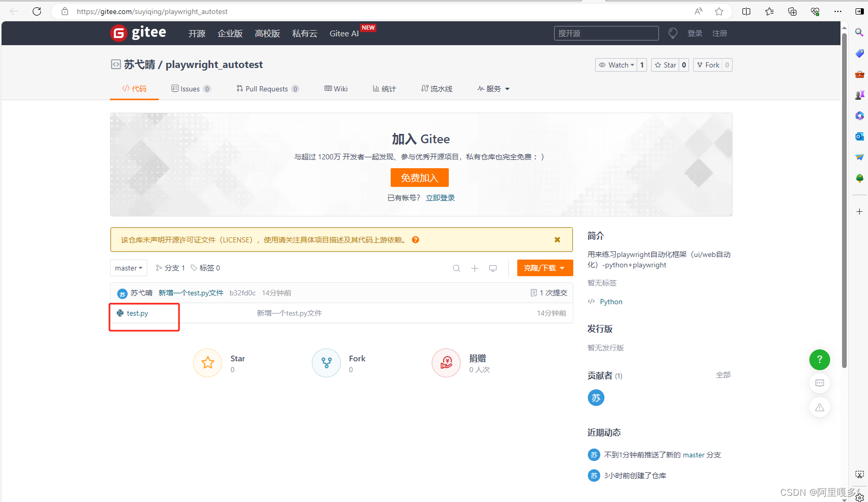The width and height of the screenshot is (868, 502).
Task: Open the 流水线 tab
Action: [x=437, y=89]
